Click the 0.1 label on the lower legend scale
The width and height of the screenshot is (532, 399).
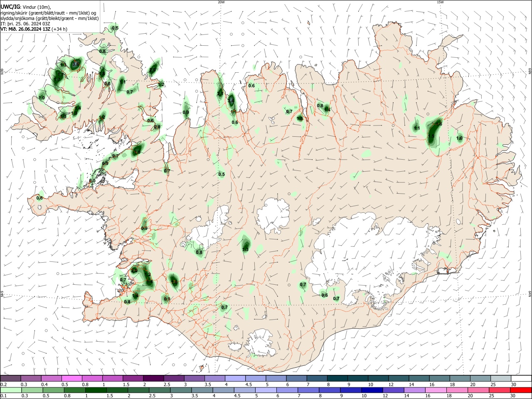click(x=4, y=396)
